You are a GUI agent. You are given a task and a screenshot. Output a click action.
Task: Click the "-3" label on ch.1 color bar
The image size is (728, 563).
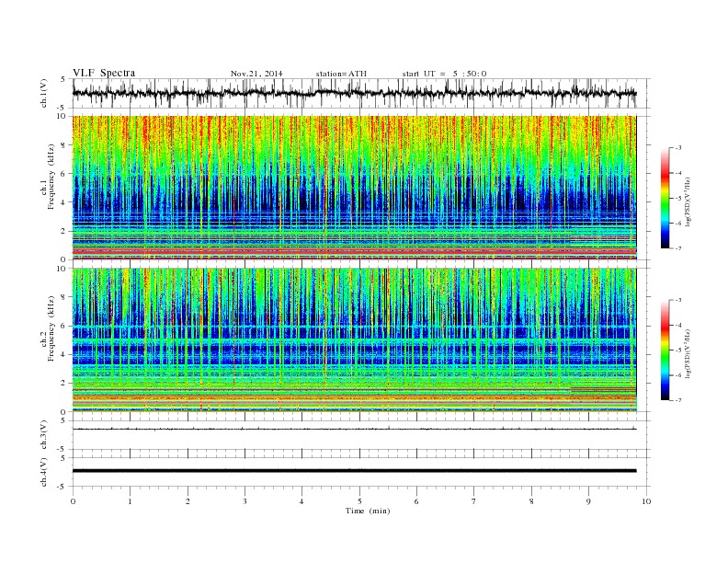pyautogui.click(x=677, y=148)
